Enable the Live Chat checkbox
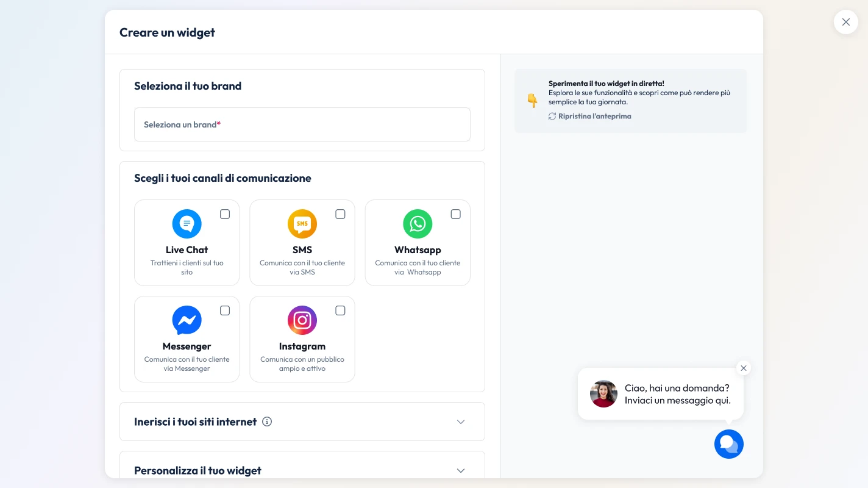This screenshot has width=868, height=488. coord(225,214)
